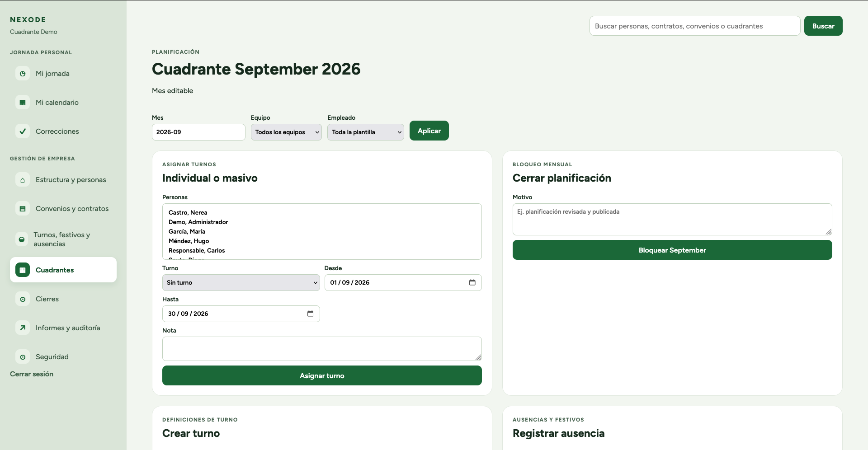Expand the Turno select showing Sin turno
This screenshot has height=450, width=868.
241,282
